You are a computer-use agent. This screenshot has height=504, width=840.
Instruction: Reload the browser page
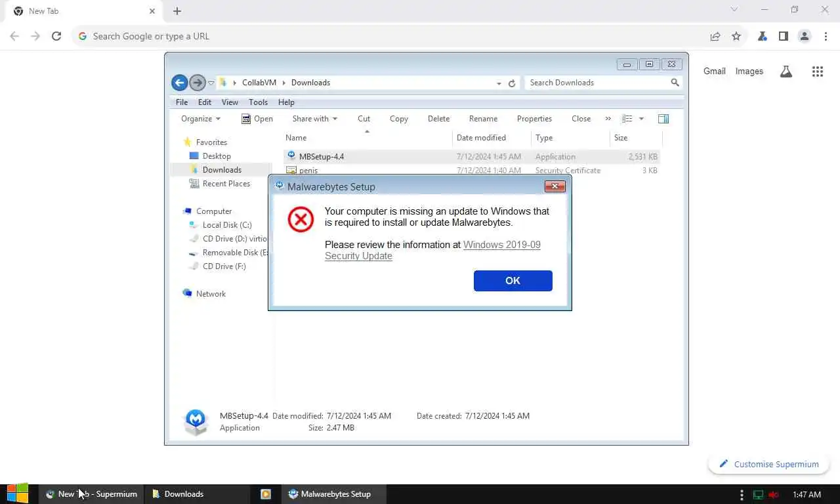pos(56,37)
